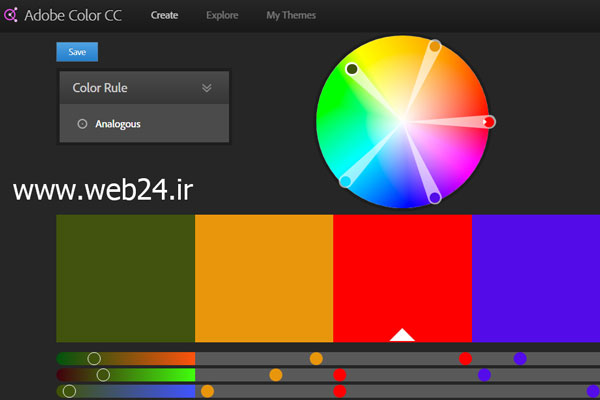Click the Adobe Color CC logo icon

(x=11, y=15)
